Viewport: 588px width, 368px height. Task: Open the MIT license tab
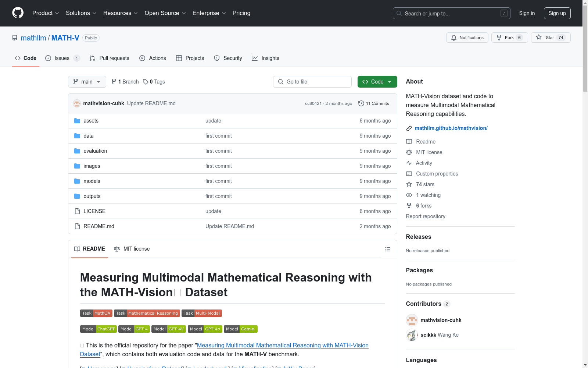point(132,249)
